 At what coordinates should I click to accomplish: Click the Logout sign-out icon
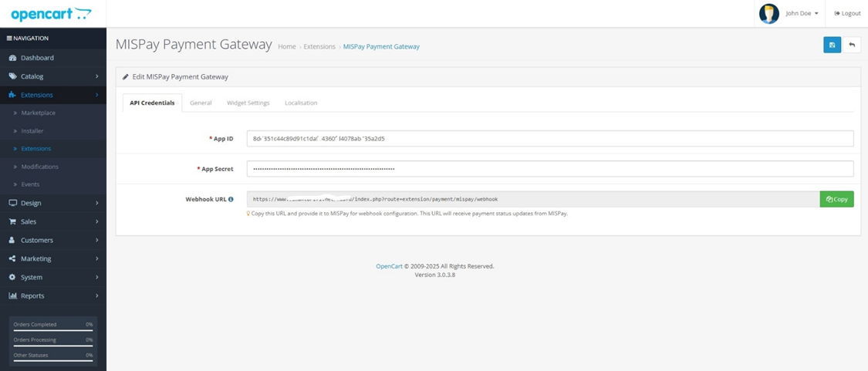coord(837,13)
